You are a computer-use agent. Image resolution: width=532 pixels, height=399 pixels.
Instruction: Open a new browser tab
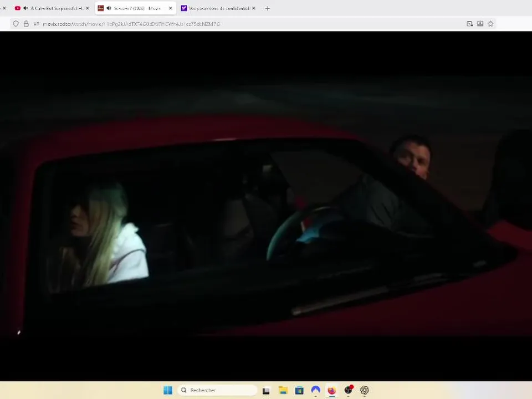[x=267, y=8]
